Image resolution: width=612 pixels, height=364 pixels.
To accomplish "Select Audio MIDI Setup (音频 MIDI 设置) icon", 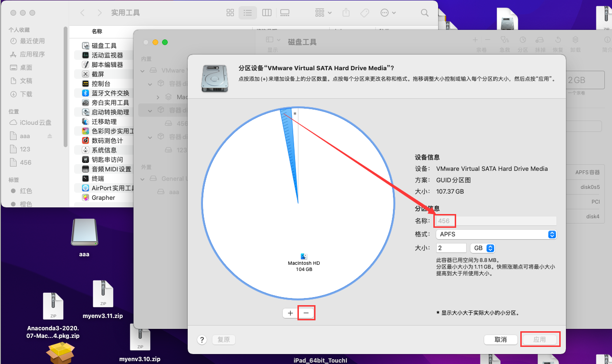I will [x=86, y=169].
